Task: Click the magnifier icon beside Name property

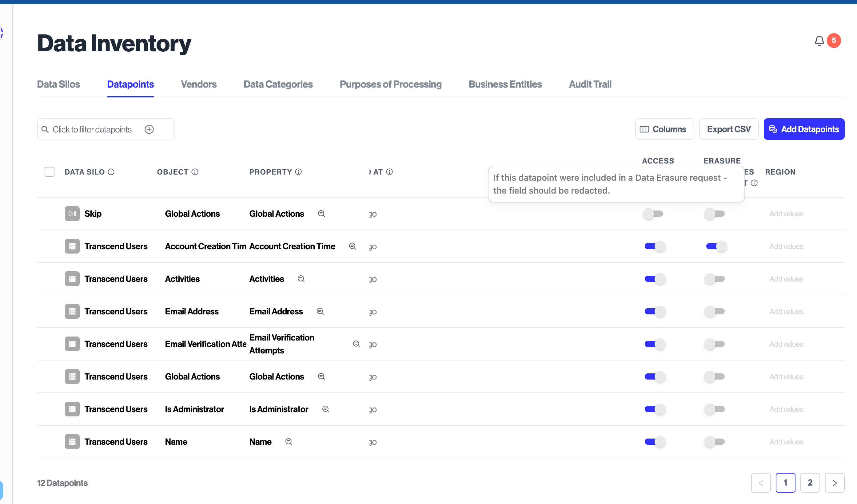Action: (289, 442)
